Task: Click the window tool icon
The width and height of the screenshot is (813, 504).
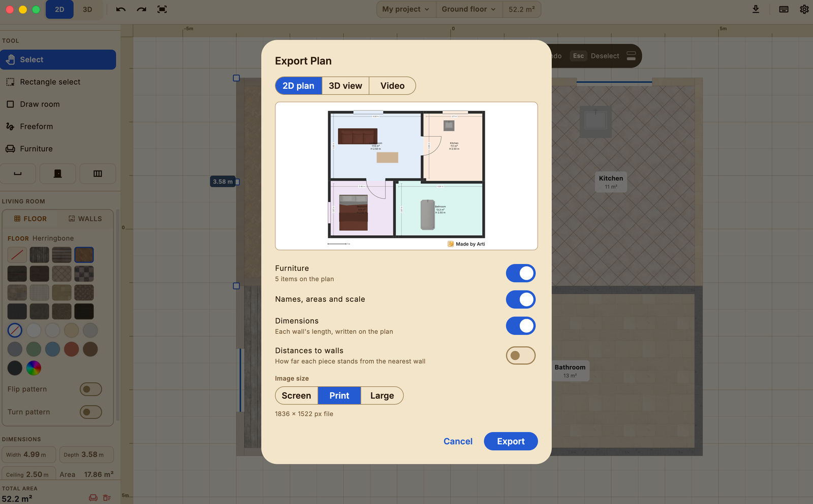Action: pyautogui.click(x=98, y=174)
